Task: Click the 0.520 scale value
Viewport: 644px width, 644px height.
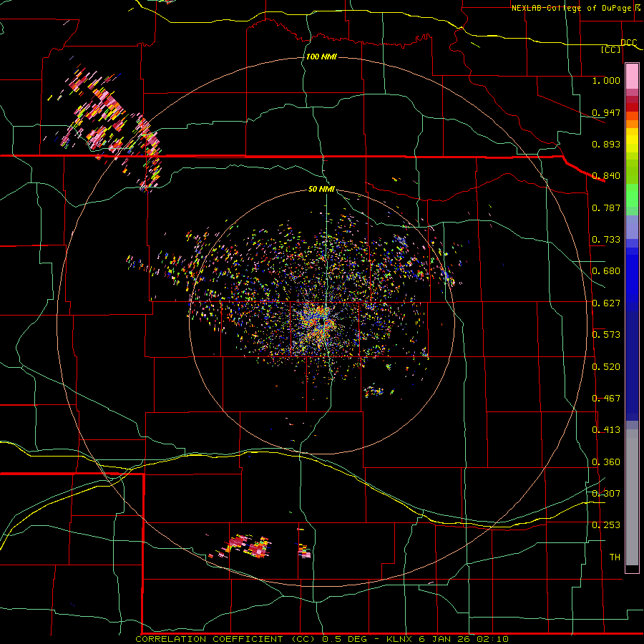Action: coord(606,367)
